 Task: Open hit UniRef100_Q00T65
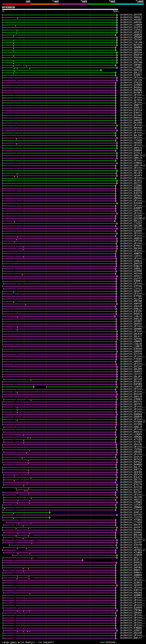click(131, 15)
